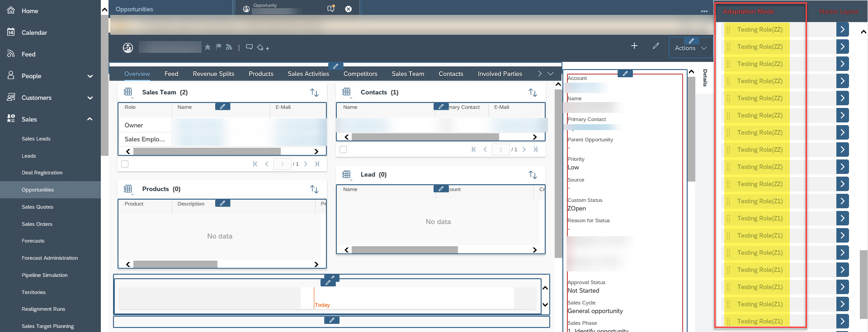Open Contacts table view options
This screenshot has height=332, width=868.
tap(346, 93)
